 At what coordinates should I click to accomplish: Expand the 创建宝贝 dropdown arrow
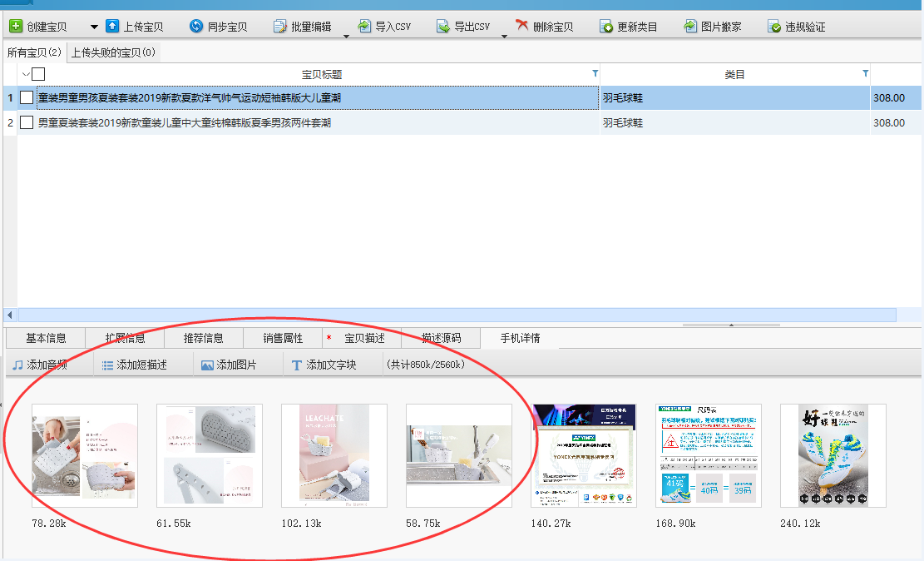click(x=93, y=27)
